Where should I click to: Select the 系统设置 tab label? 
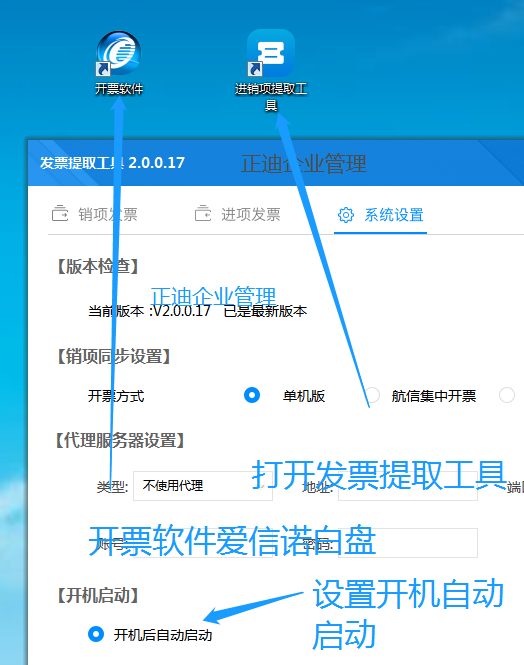(394, 215)
